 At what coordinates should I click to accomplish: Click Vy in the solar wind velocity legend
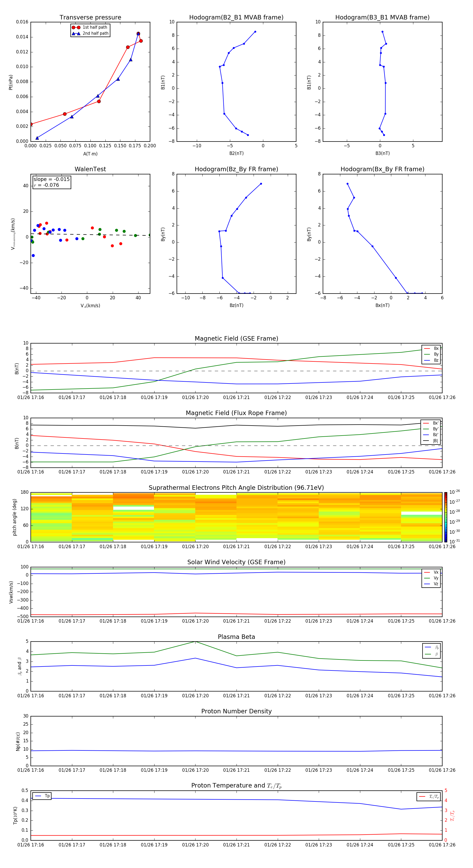pyautogui.click(x=431, y=578)
